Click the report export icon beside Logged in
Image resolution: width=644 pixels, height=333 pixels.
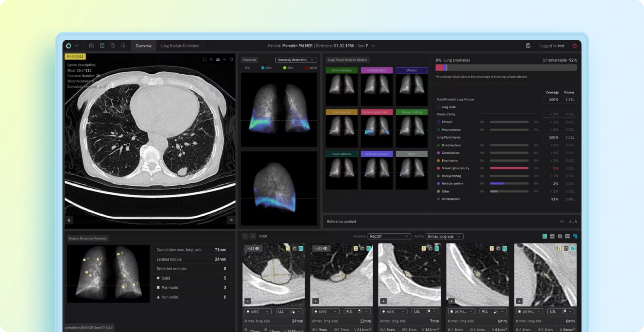tap(528, 46)
